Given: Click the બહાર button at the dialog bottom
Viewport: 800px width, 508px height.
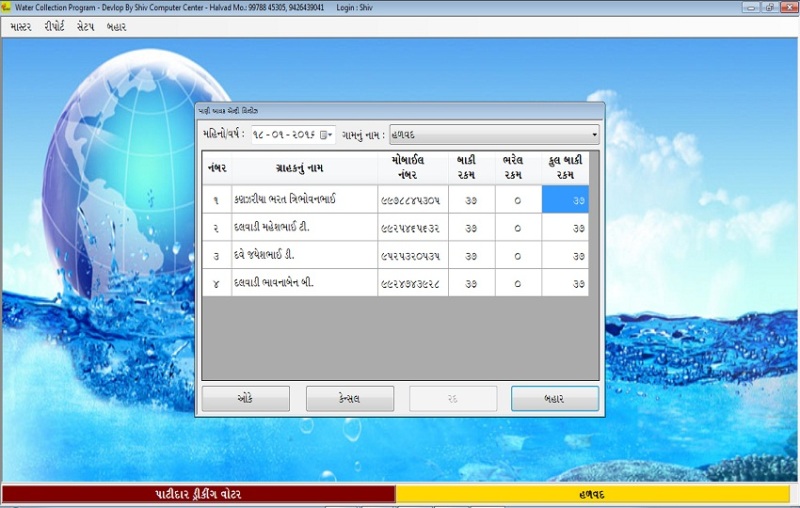Looking at the screenshot, I should [x=554, y=398].
